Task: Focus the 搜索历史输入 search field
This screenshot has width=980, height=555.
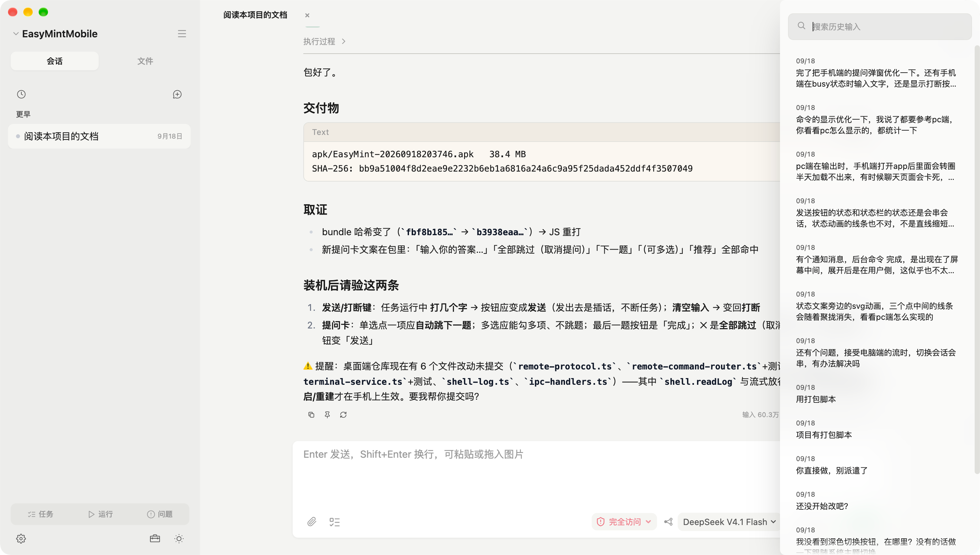Action: [x=880, y=26]
